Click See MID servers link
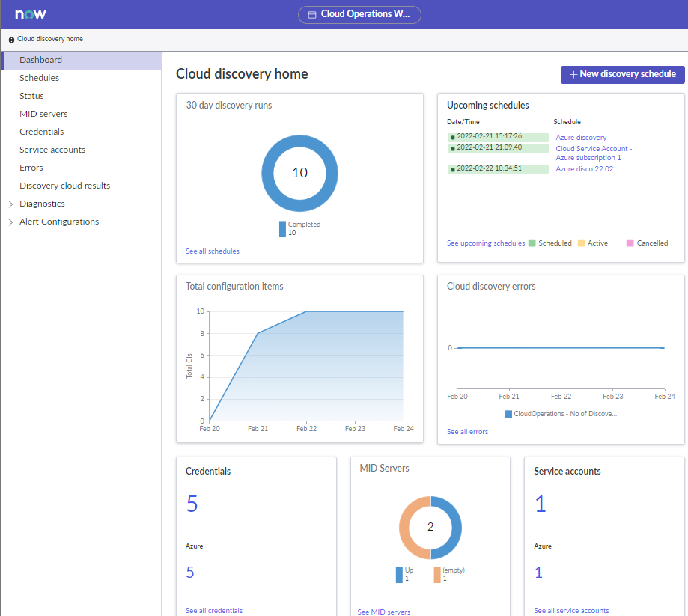688x616 pixels. point(384,612)
